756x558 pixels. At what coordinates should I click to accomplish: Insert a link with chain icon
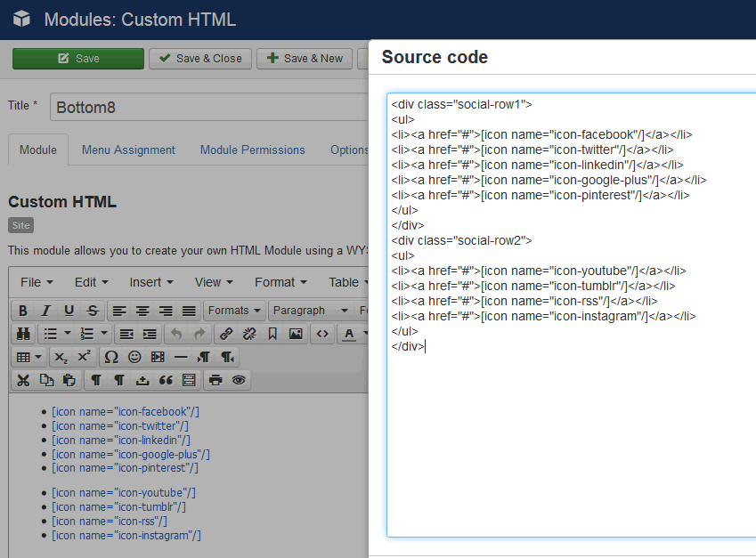pyautogui.click(x=226, y=334)
